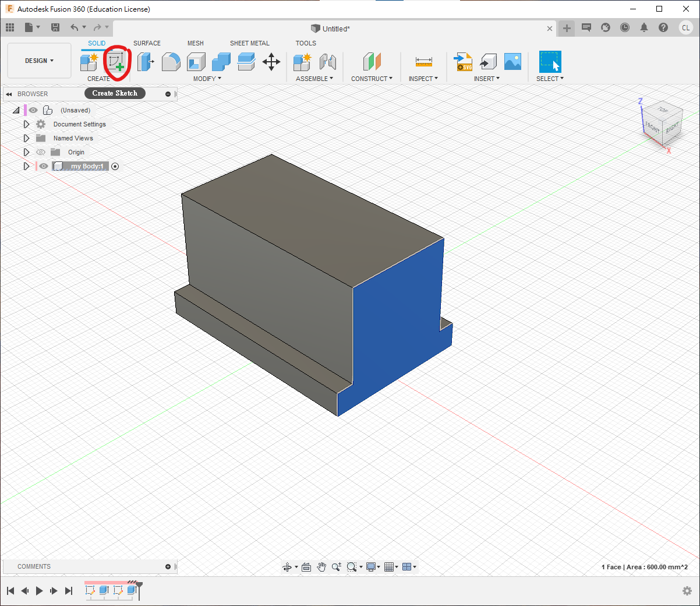This screenshot has width=700, height=606.
Task: Click the Move/Copy arrows icon
Action: coord(271,62)
